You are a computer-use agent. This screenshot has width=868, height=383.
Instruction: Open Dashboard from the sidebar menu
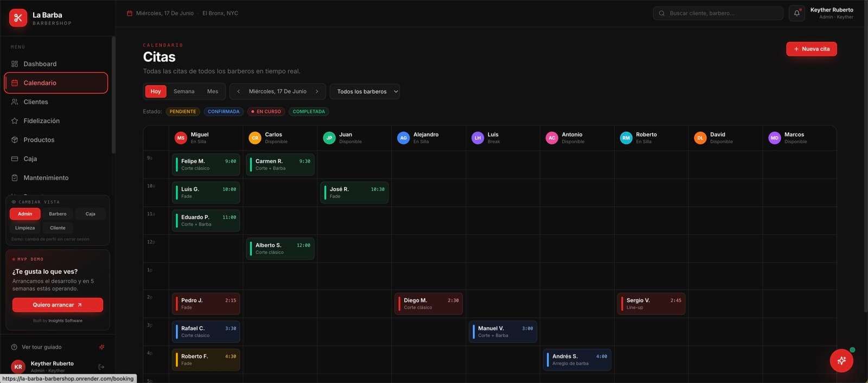56,64
